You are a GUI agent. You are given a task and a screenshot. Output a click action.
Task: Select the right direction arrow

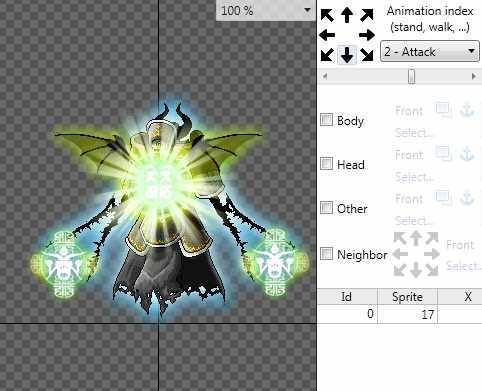(367, 35)
